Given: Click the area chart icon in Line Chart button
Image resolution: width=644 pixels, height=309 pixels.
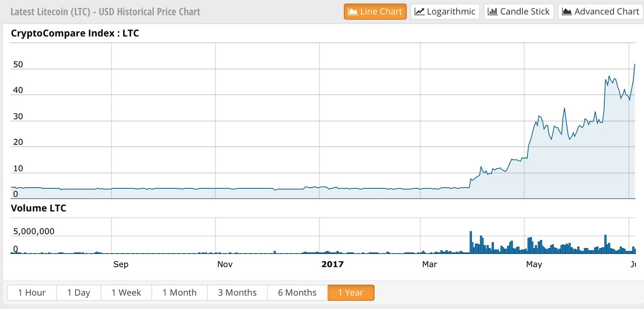Looking at the screenshot, I should (353, 12).
